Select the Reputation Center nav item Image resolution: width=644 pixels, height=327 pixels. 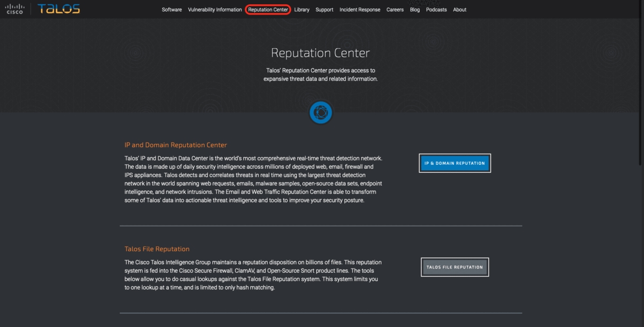coord(268,10)
